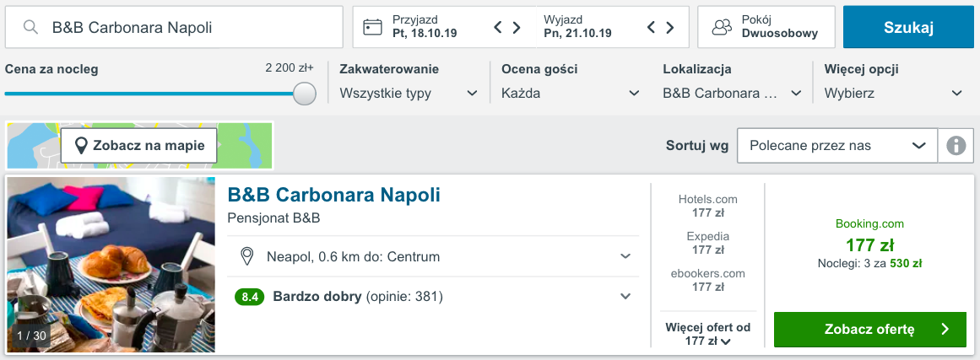Open the Lokalizacja location dropdown
Screen dimensions: 980x360
click(x=732, y=93)
